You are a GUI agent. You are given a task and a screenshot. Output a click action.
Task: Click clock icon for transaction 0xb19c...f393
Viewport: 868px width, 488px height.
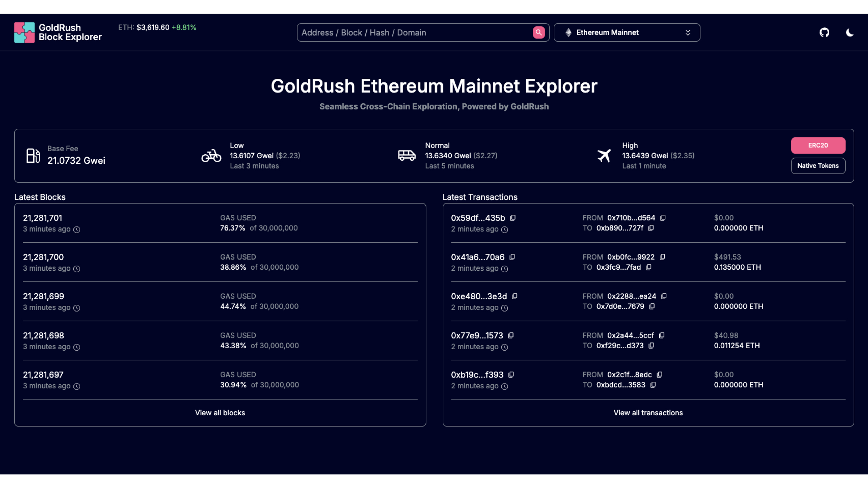(x=505, y=386)
